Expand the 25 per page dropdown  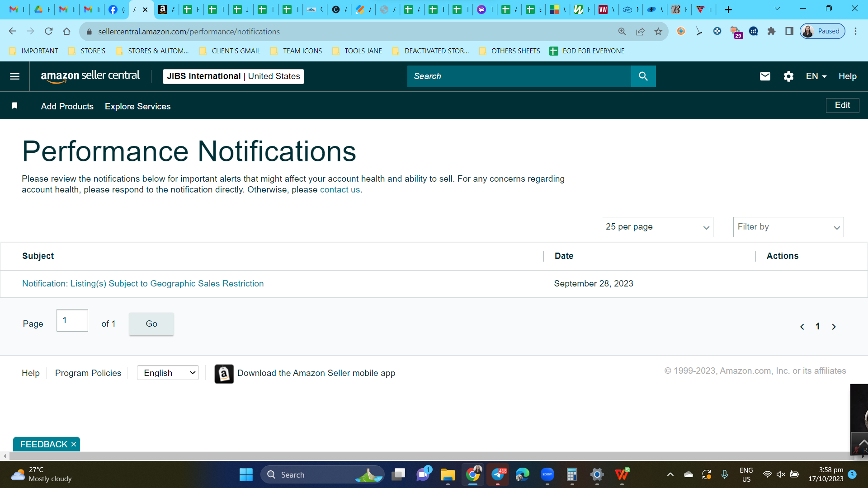pos(657,227)
